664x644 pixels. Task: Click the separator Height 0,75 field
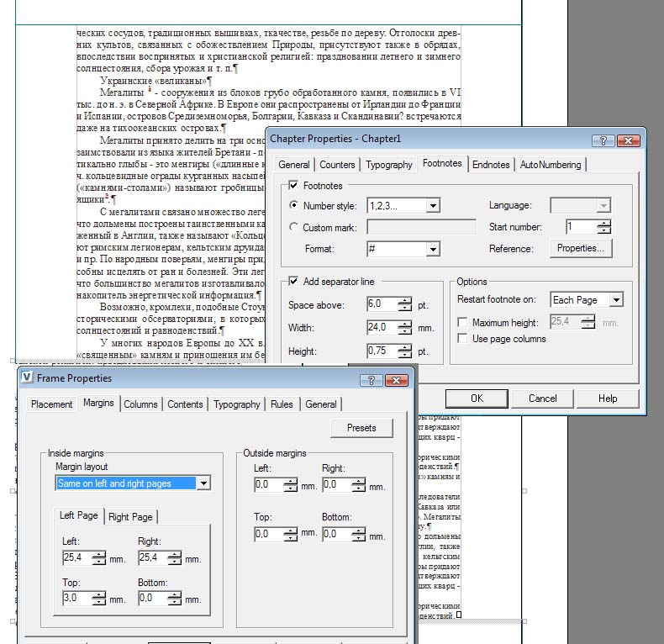382,351
